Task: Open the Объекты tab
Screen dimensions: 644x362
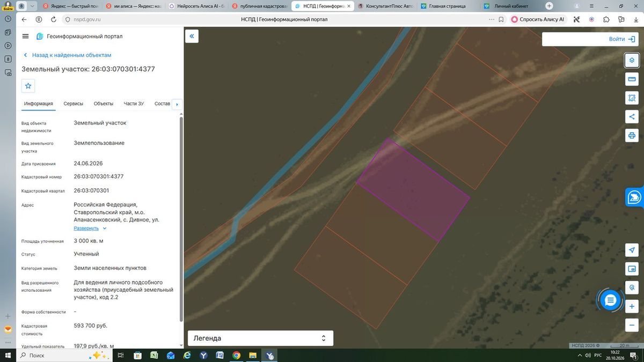Action: (103, 104)
